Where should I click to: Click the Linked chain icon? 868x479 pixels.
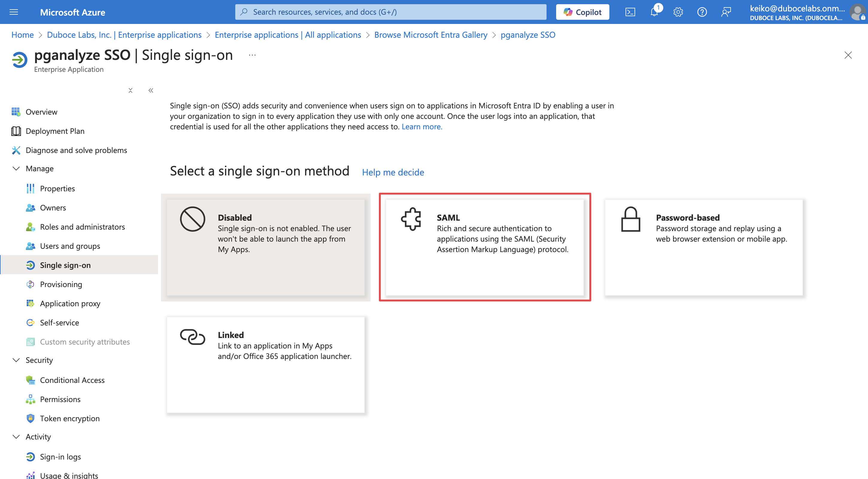[x=192, y=337]
